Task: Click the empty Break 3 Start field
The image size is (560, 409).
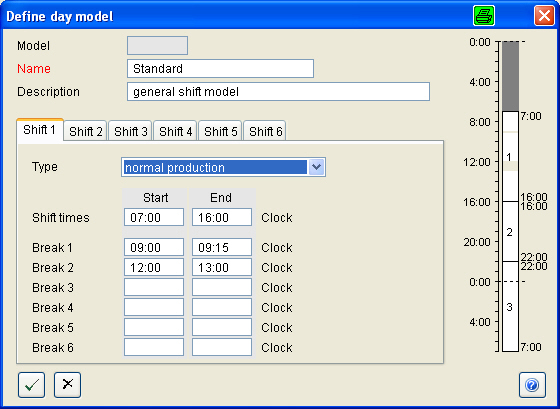Action: click(x=154, y=287)
